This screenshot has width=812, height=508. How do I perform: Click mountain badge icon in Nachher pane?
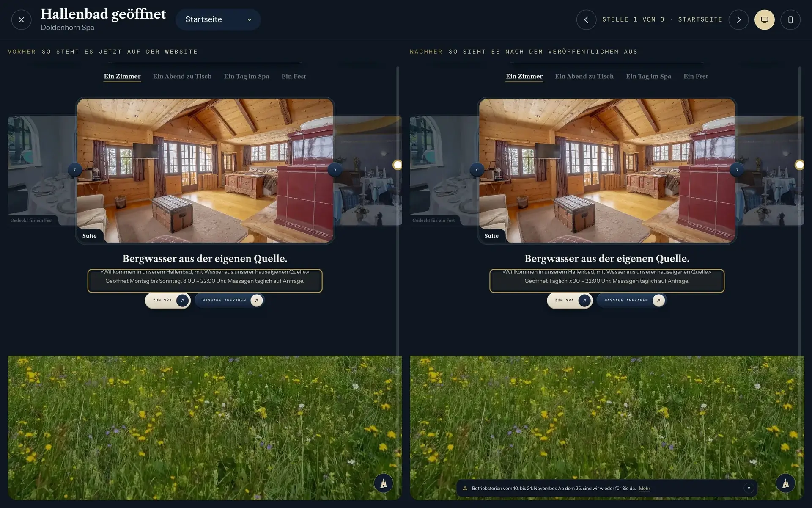tap(785, 483)
